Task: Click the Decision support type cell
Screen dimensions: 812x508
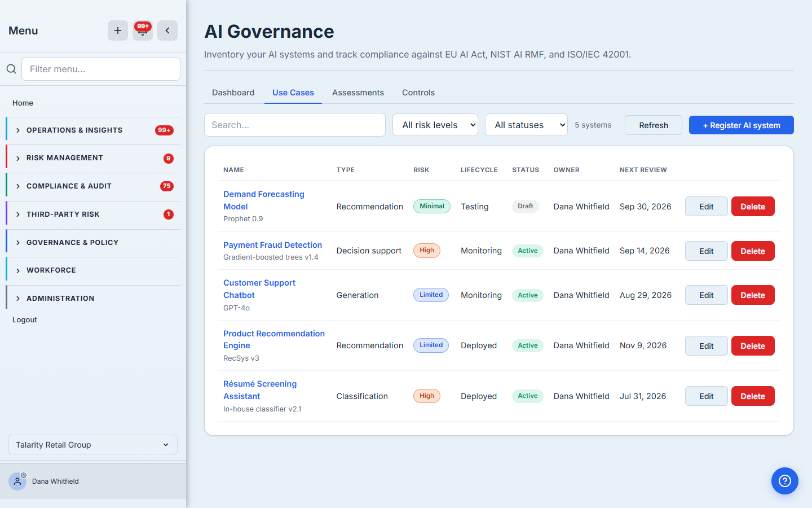Action: pos(369,251)
